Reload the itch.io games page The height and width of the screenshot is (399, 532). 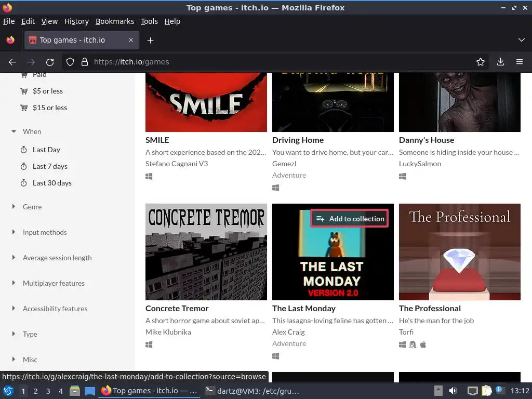(50, 62)
